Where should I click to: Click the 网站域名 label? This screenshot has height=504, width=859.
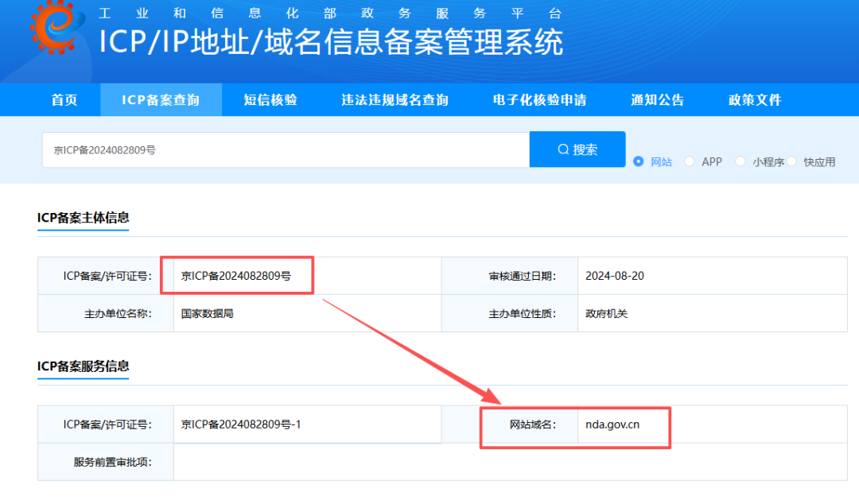click(x=532, y=425)
